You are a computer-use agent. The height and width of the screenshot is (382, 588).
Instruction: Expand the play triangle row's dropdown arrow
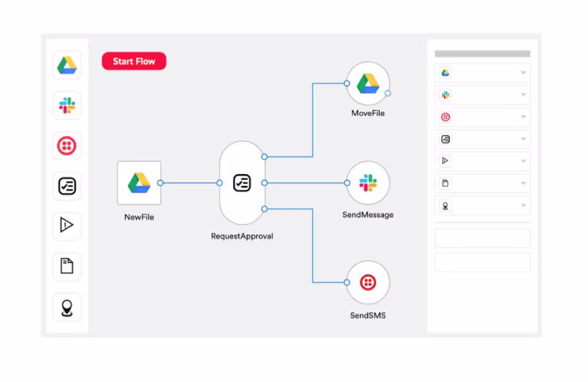click(523, 161)
